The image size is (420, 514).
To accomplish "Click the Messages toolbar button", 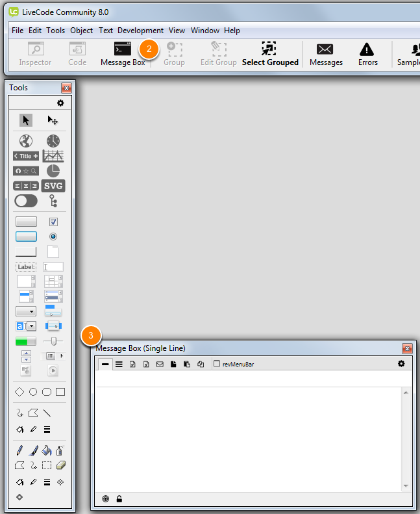I will click(x=326, y=54).
